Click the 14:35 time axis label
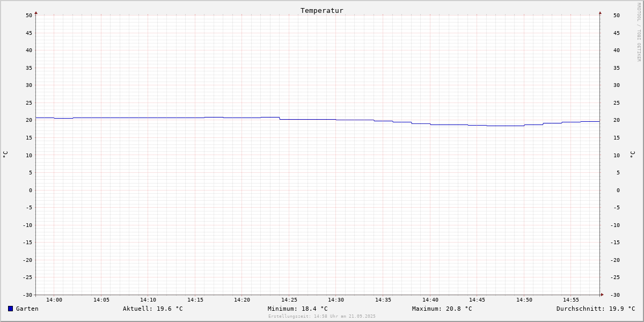 click(383, 299)
